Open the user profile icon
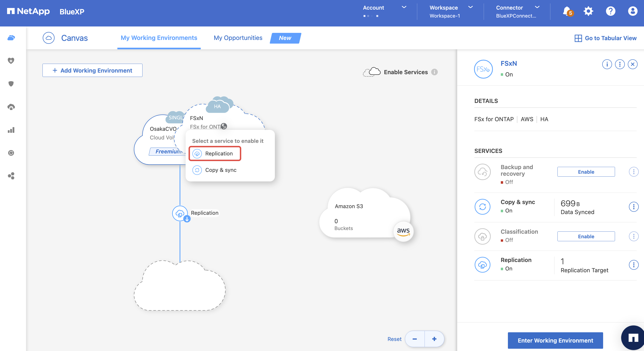The height and width of the screenshot is (351, 644). coord(632,11)
